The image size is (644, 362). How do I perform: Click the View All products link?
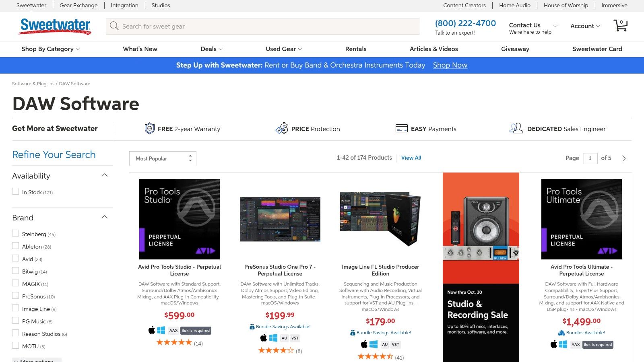click(411, 158)
